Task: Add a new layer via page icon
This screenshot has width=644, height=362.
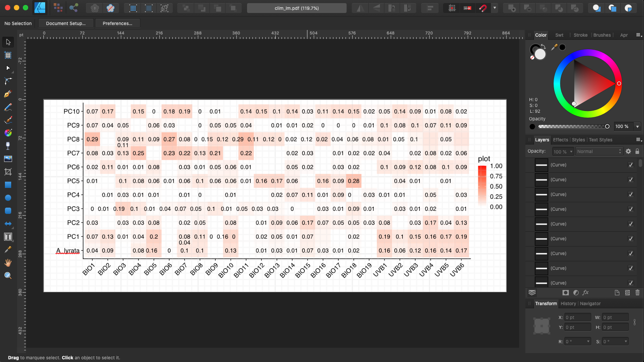Action: pos(617,293)
